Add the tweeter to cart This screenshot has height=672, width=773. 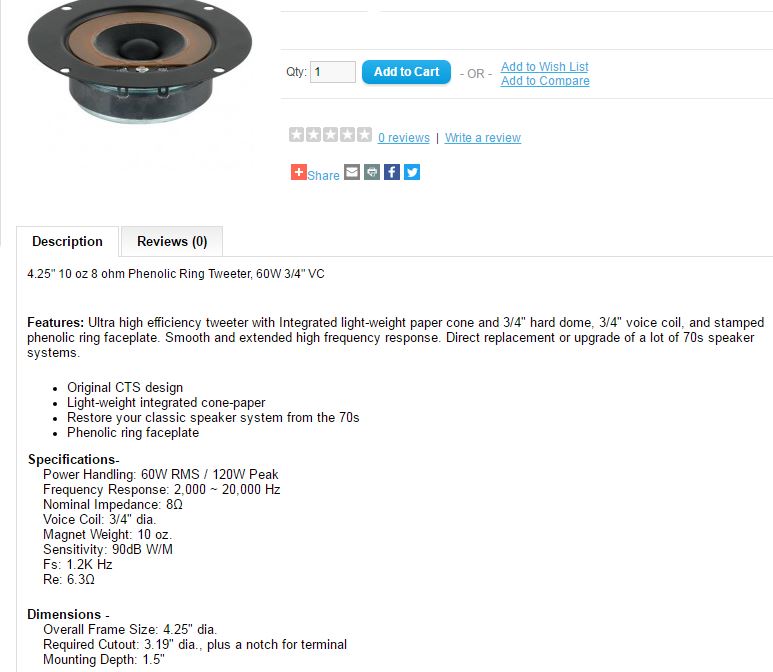[x=406, y=72]
